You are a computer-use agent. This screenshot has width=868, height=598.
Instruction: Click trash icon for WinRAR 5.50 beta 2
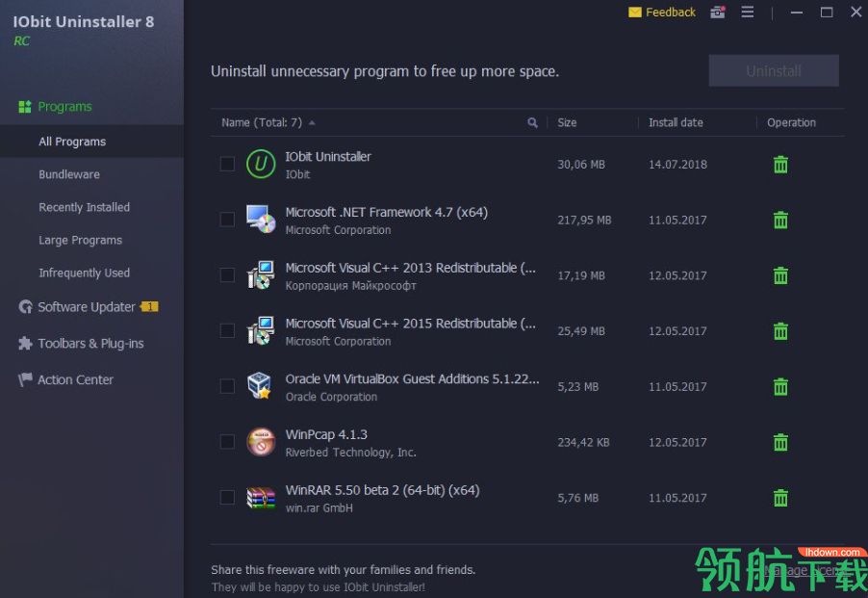780,498
